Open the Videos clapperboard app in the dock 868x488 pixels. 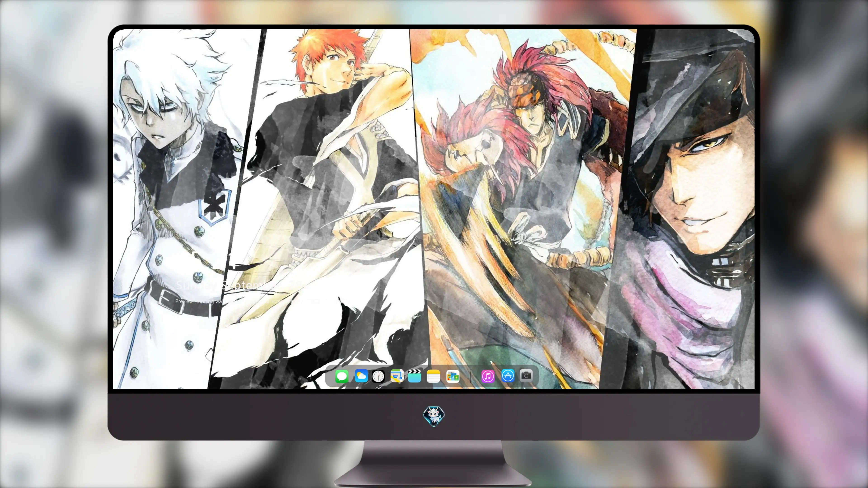tap(415, 376)
